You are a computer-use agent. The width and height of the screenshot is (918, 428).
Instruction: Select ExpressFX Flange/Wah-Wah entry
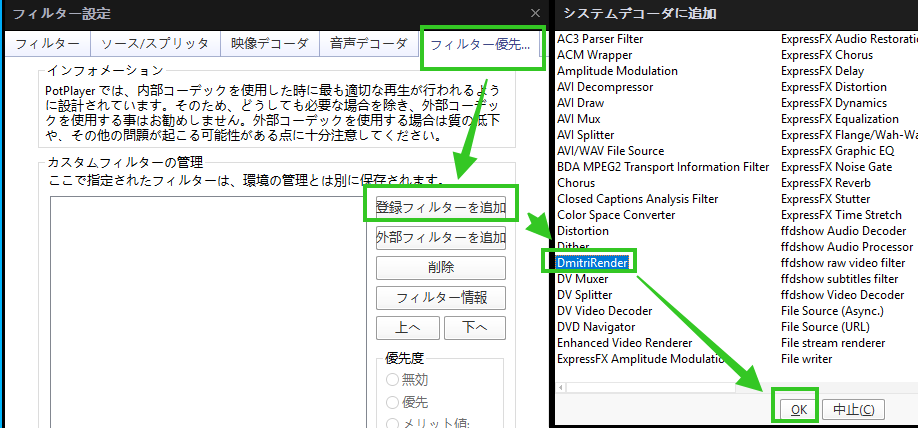tap(850, 135)
